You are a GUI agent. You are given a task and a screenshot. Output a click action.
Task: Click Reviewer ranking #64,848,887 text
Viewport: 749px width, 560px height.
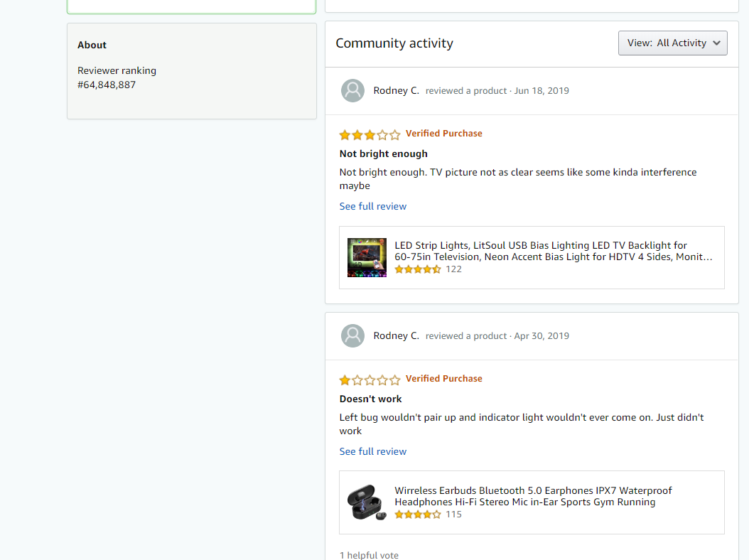click(117, 77)
